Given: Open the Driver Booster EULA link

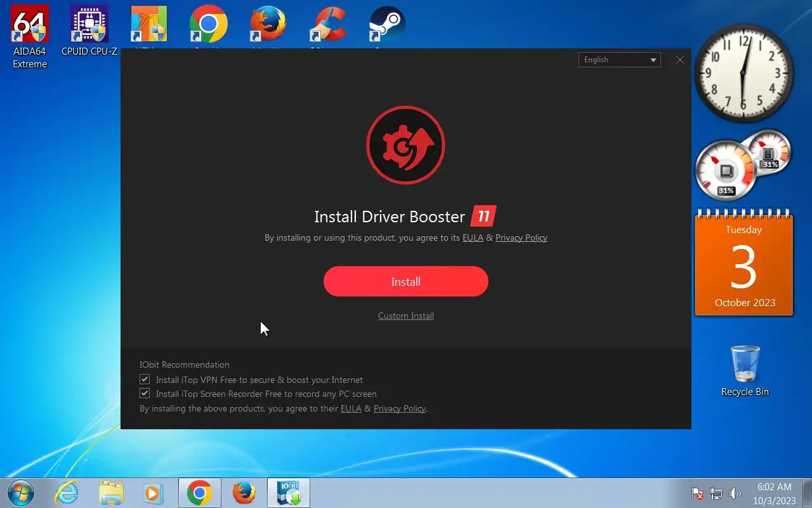Looking at the screenshot, I should click(x=473, y=237).
